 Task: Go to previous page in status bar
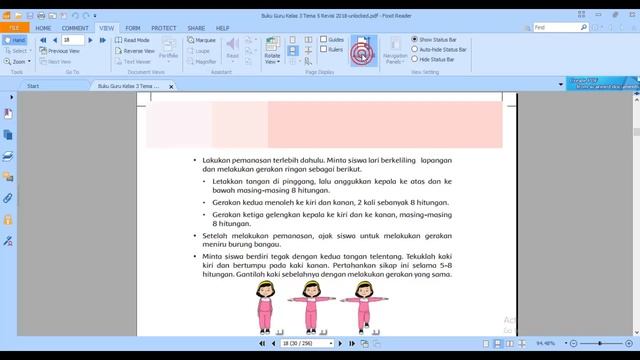[273, 344]
